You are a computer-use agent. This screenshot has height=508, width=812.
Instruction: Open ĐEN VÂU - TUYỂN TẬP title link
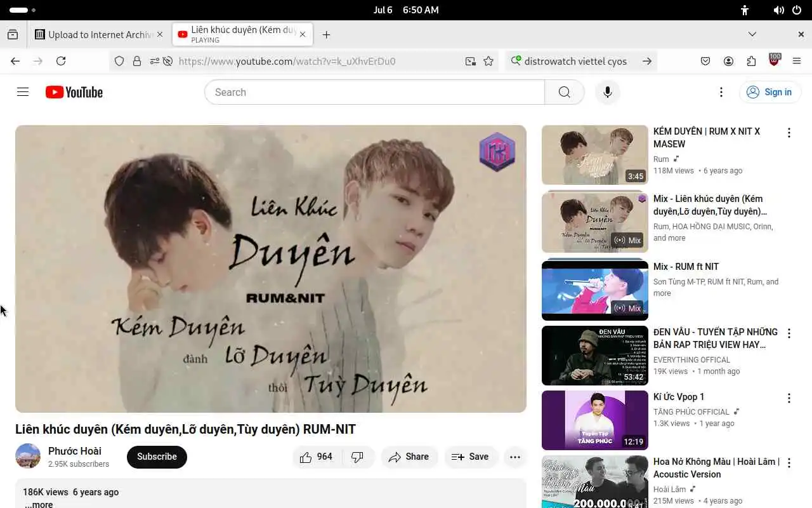pyautogui.click(x=715, y=338)
